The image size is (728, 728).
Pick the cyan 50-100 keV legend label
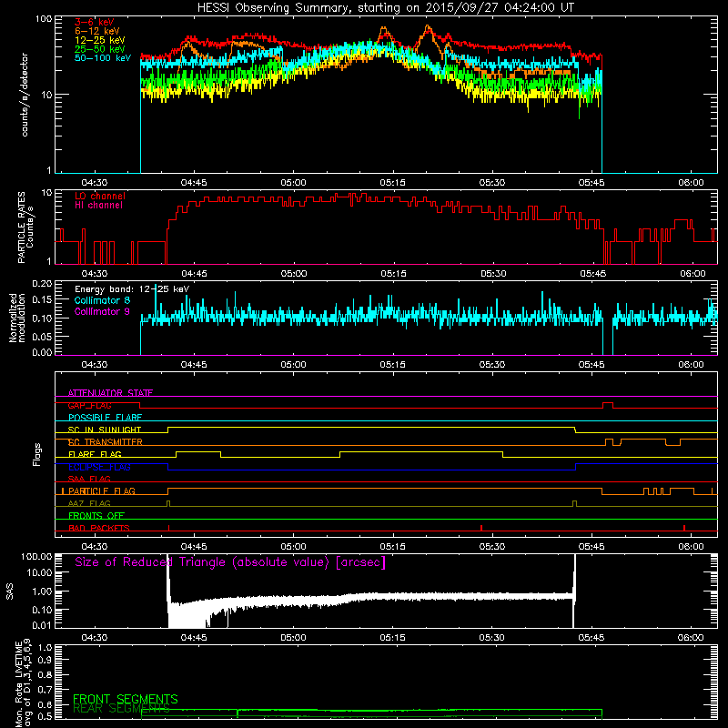pyautogui.click(x=103, y=58)
